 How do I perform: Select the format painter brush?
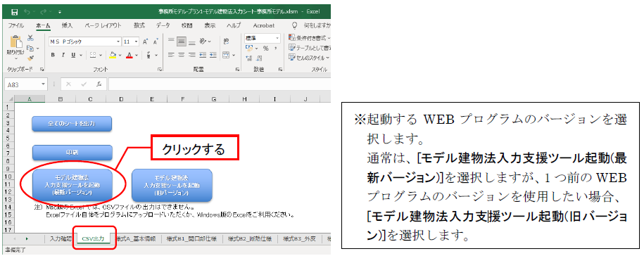(x=30, y=58)
